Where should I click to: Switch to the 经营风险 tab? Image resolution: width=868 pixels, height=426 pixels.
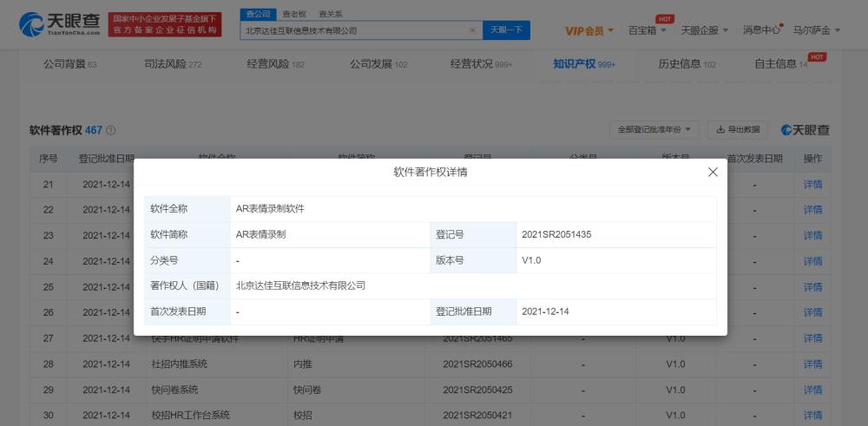coord(276,64)
